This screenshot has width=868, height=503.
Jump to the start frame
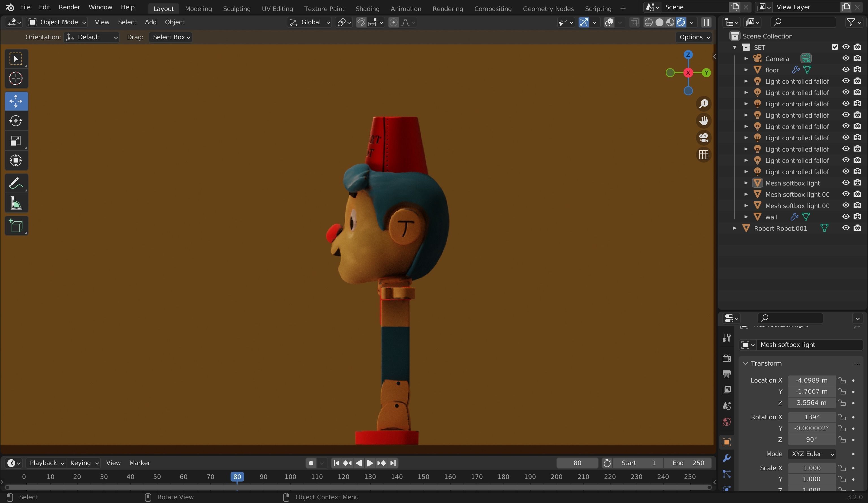336,463
